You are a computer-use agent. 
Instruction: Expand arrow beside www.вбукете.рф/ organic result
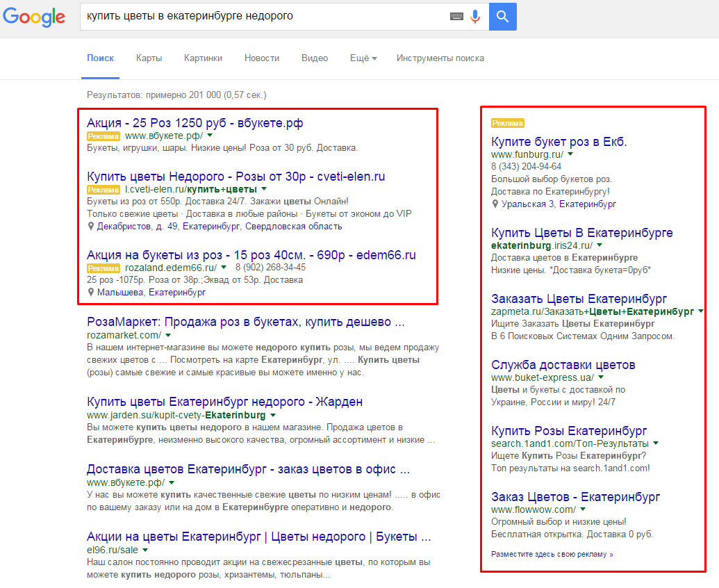pyautogui.click(x=172, y=482)
